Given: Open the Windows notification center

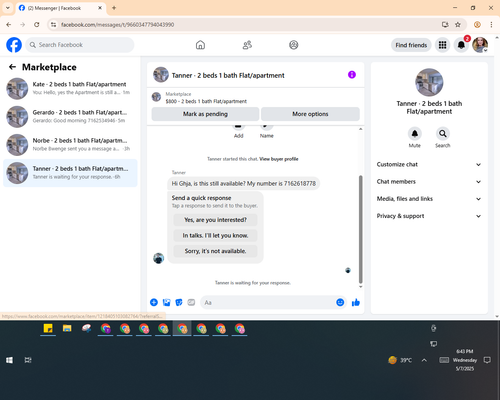Looking at the screenshot, I should [x=487, y=360].
